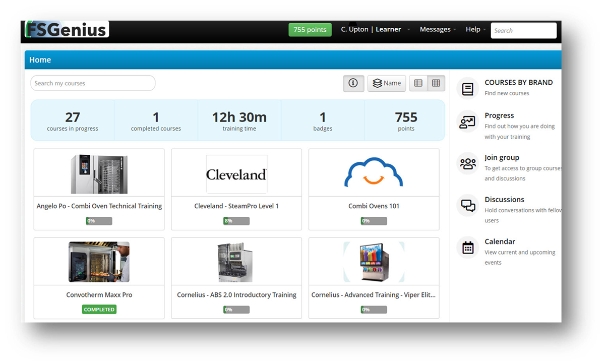
Task: Switch to grid view layout icon
Action: click(x=436, y=83)
